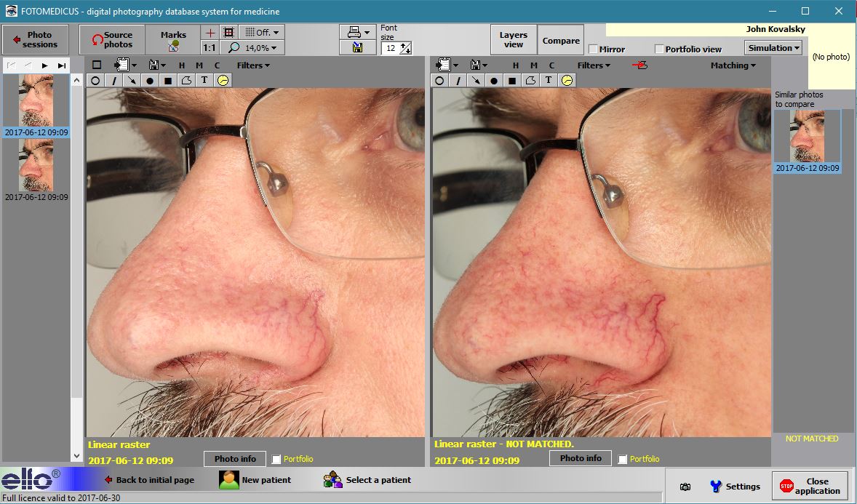The image size is (857, 504).
Task: Set zoom to 1:1 scale
Action: point(210,47)
